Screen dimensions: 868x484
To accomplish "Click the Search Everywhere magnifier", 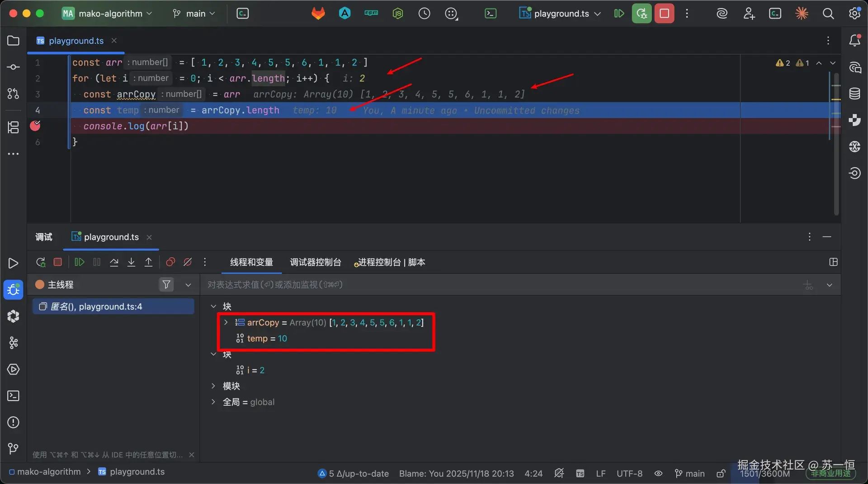I will click(x=828, y=14).
